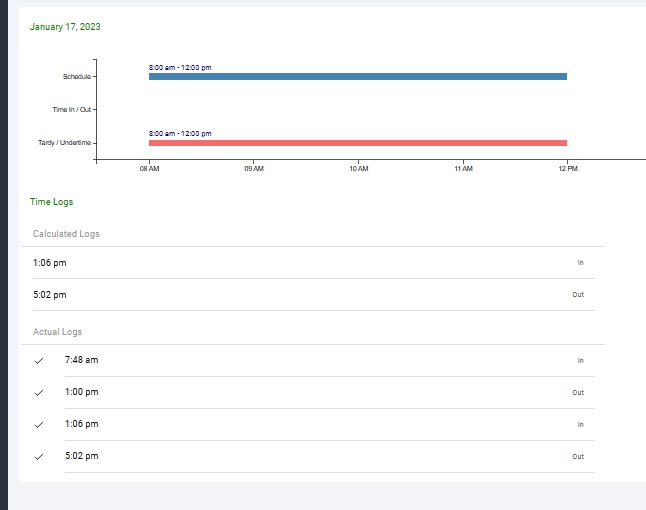Select the Calculated Logs header
646x510 pixels.
[x=66, y=234]
